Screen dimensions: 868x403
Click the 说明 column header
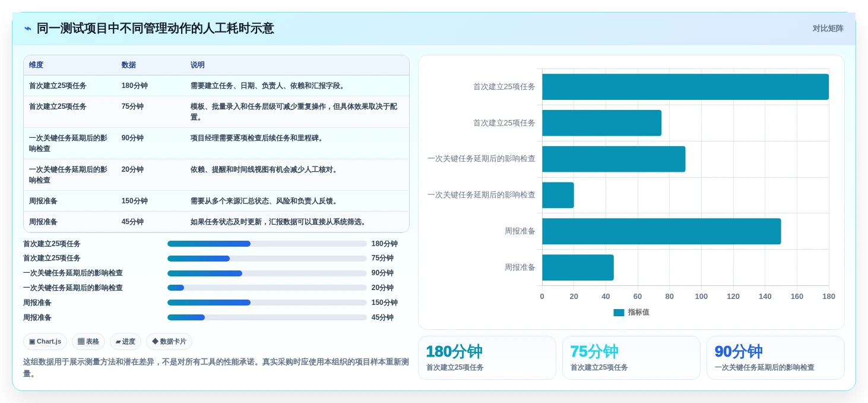tap(198, 65)
